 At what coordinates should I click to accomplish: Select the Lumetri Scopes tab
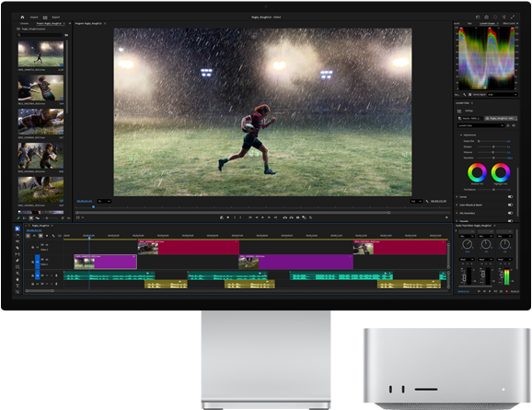point(487,23)
